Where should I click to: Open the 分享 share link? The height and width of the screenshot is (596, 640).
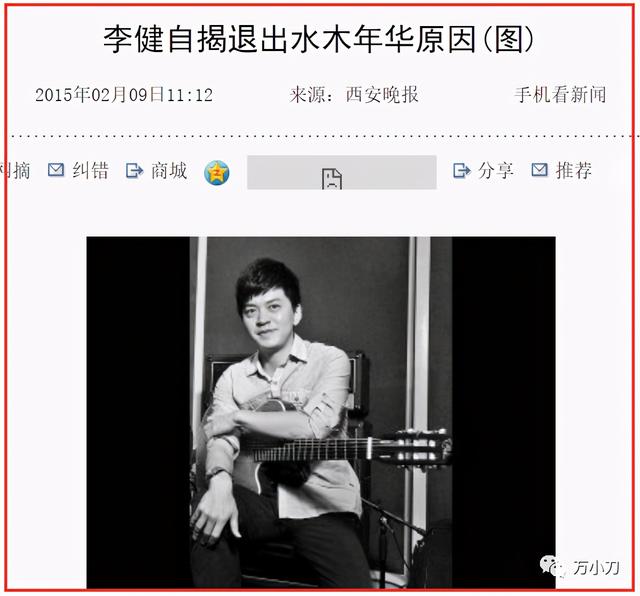pos(496,170)
